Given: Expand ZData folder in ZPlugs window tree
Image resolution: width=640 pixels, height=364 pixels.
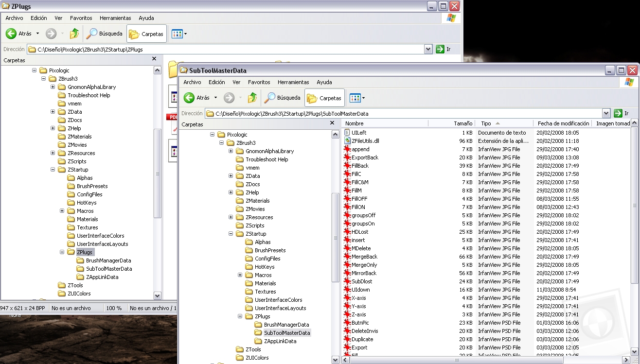Looking at the screenshot, I should pyautogui.click(x=53, y=111).
